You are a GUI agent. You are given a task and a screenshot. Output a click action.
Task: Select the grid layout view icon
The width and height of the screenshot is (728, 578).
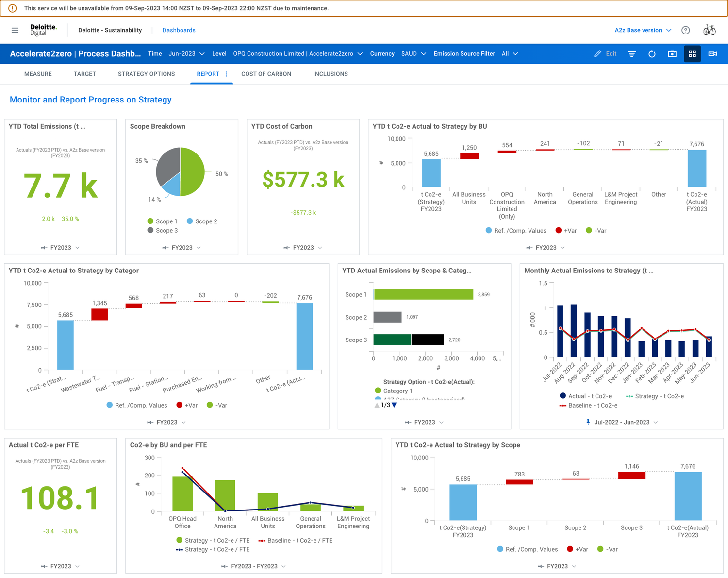click(693, 53)
